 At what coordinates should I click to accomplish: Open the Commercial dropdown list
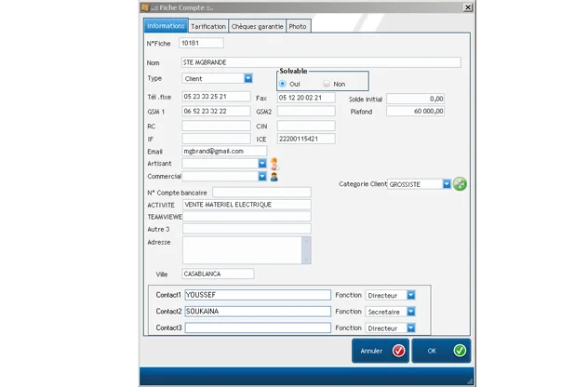click(262, 176)
